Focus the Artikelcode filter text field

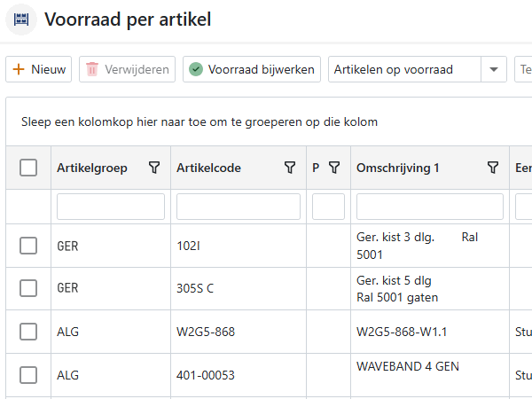(238, 207)
